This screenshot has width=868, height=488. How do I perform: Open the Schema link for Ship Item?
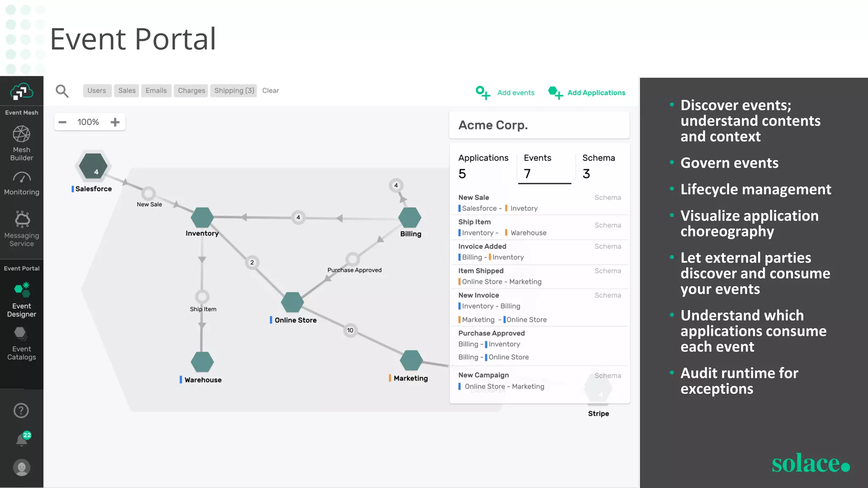coord(607,225)
